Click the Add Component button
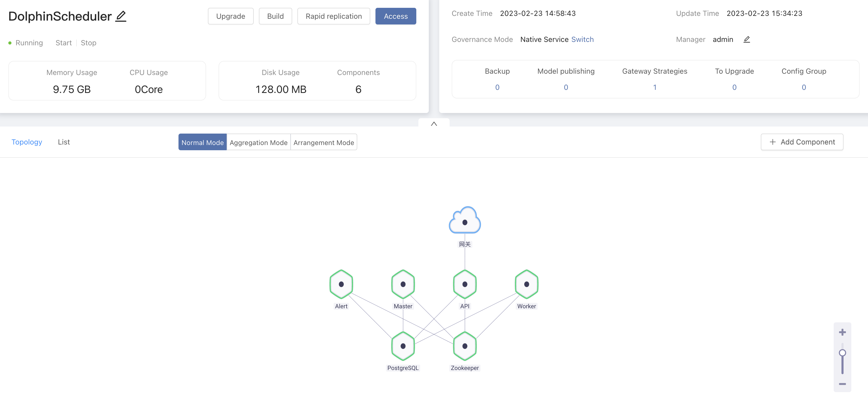Image resolution: width=868 pixels, height=414 pixels. [802, 142]
